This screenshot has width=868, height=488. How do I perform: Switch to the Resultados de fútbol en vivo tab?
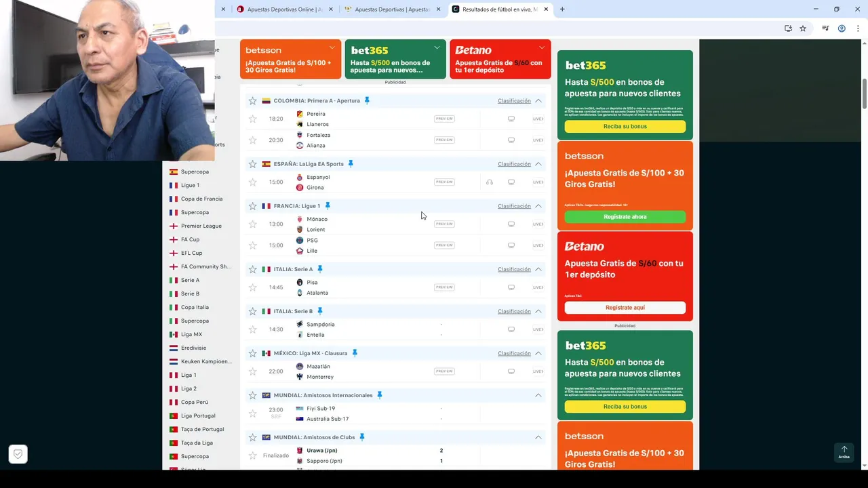[x=500, y=9]
